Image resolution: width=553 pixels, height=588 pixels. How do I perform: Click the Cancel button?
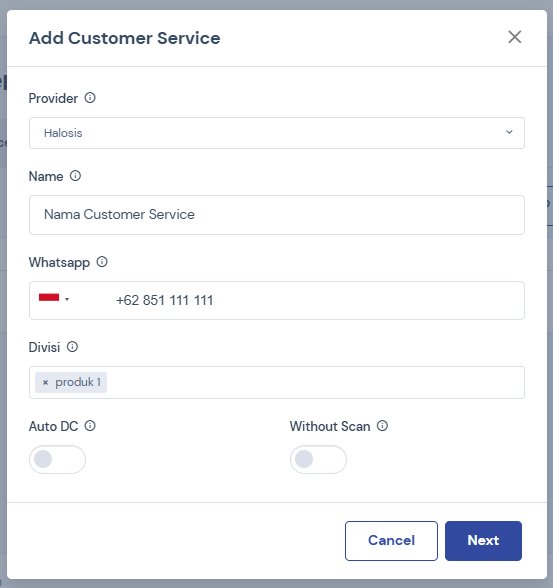(x=391, y=541)
